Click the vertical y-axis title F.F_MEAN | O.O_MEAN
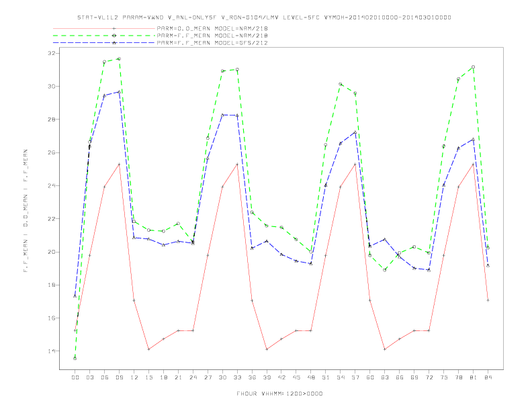 click(x=26, y=211)
